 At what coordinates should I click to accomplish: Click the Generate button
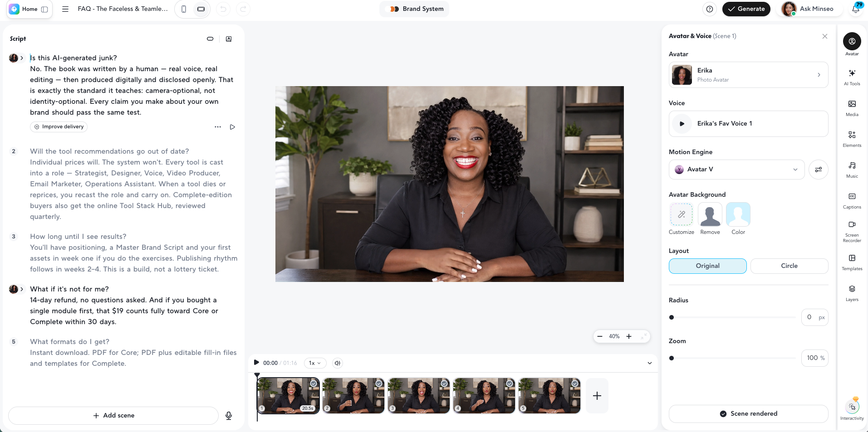point(746,9)
